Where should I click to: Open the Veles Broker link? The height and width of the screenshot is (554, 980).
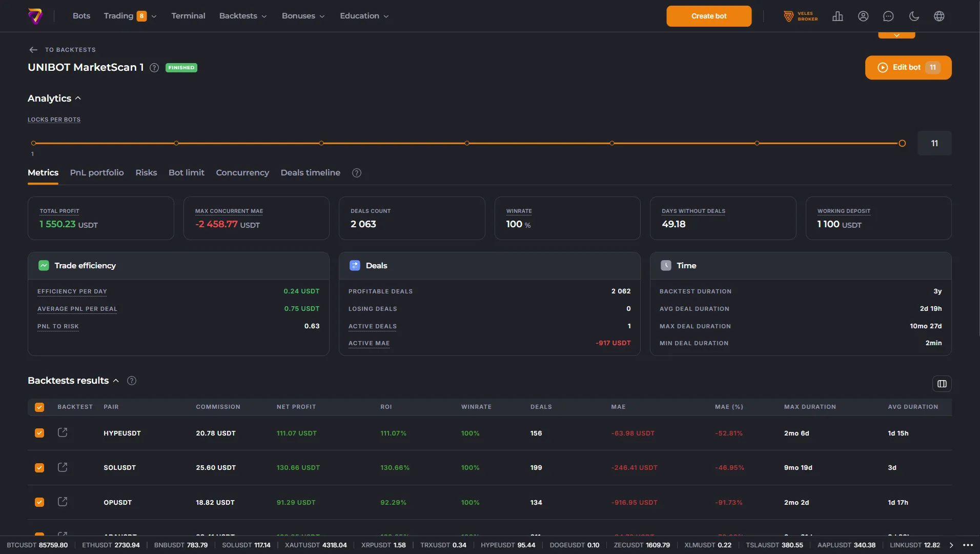coord(800,16)
